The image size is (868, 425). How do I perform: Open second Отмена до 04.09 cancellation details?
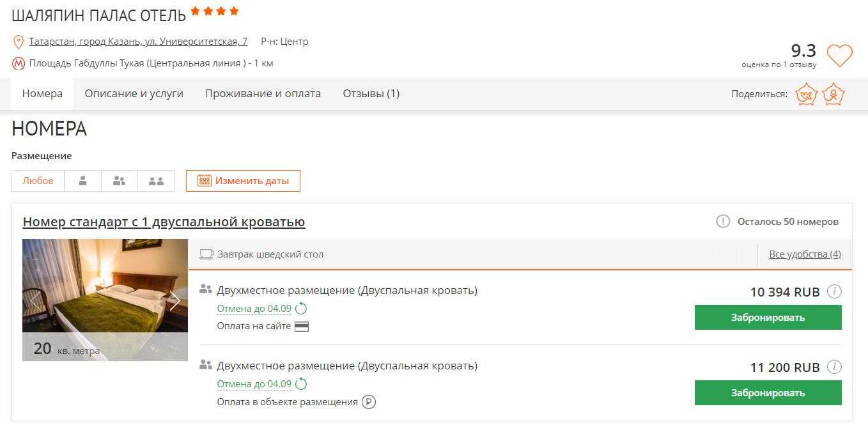[254, 385]
